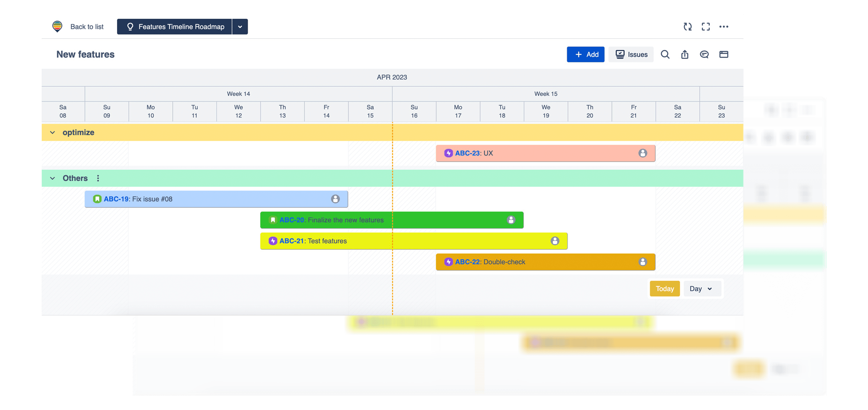Click the Others section kebab menu icon
This screenshot has height=410, width=868.
[98, 178]
